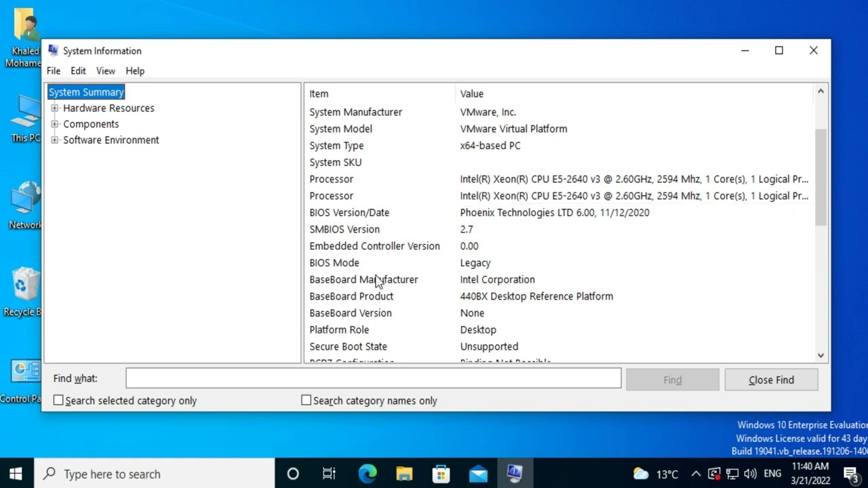868x488 pixels.
Task: Open the Network desktop icon
Action: 26,205
